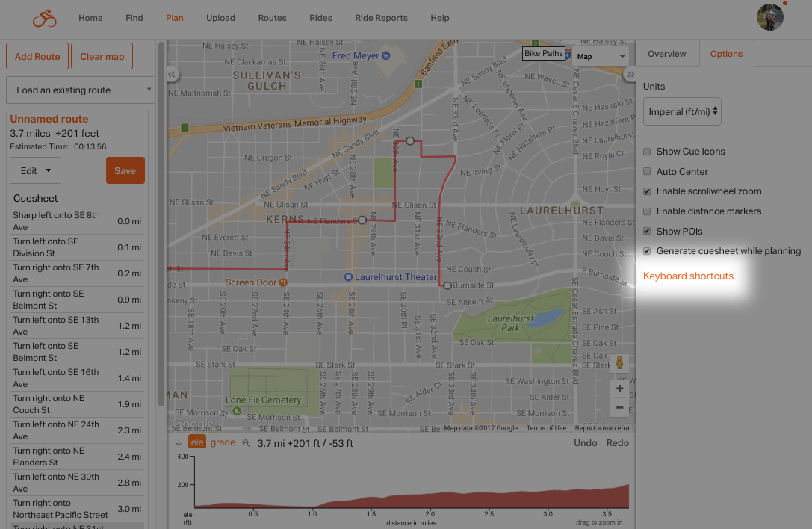Select the ele elevation view button

[197, 442]
